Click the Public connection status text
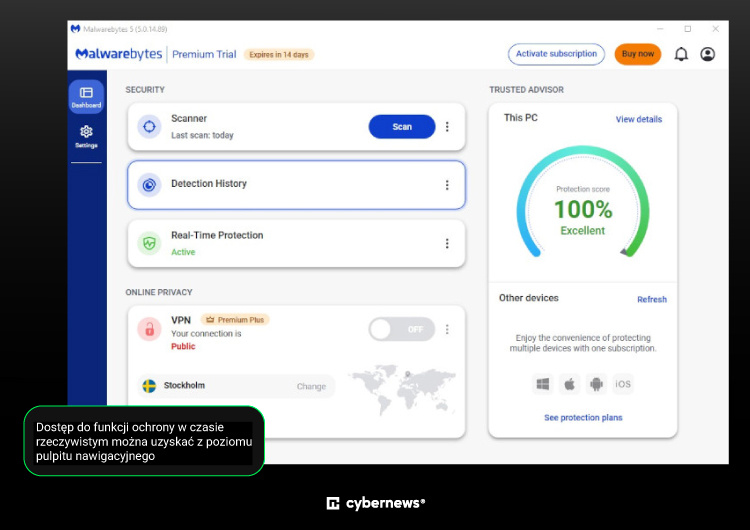 click(183, 346)
